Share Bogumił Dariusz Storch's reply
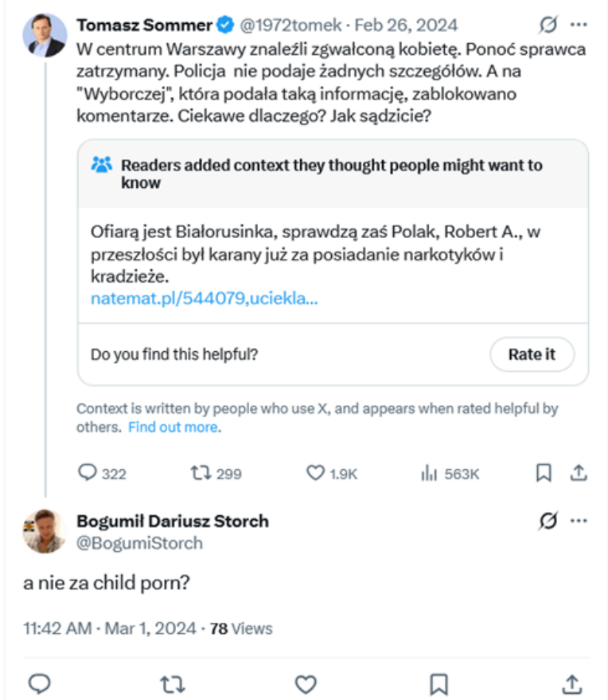Image resolution: width=608 pixels, height=700 pixels. tap(571, 683)
